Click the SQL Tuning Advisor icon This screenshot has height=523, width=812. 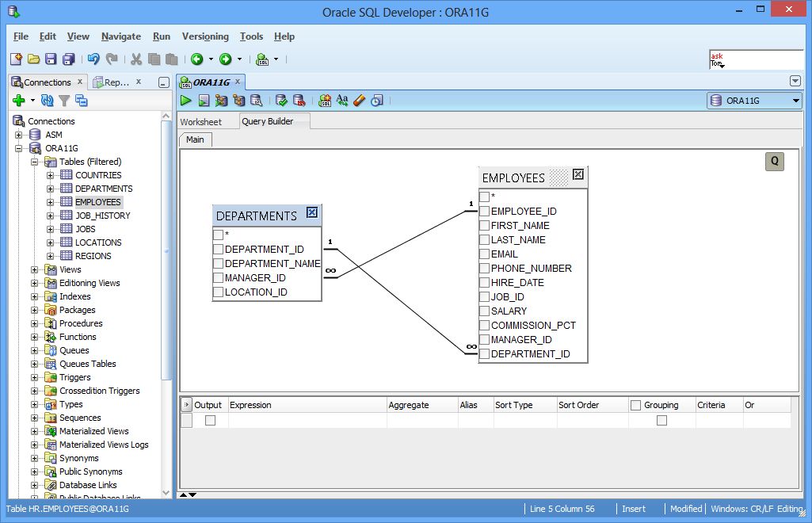[257, 101]
